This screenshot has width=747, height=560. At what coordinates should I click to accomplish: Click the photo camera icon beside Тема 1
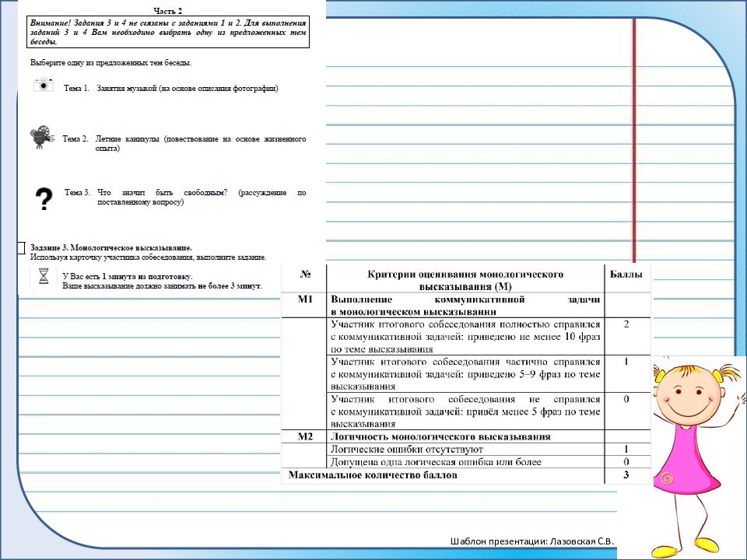pyautogui.click(x=44, y=86)
